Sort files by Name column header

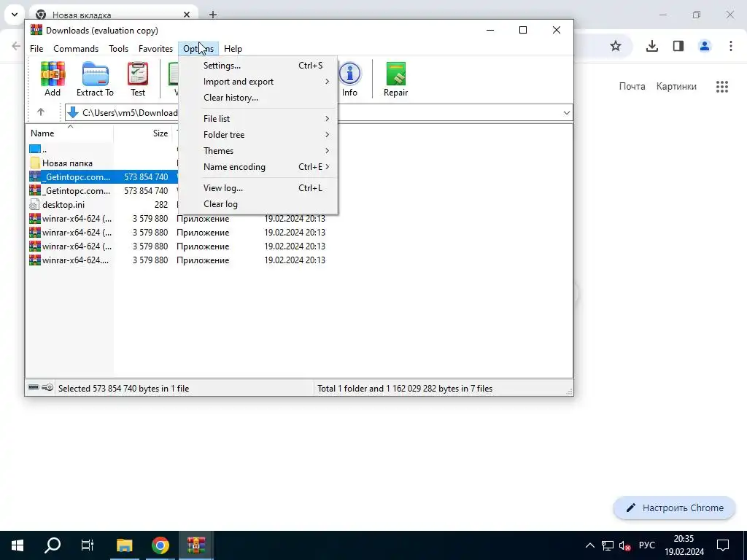tap(70, 133)
